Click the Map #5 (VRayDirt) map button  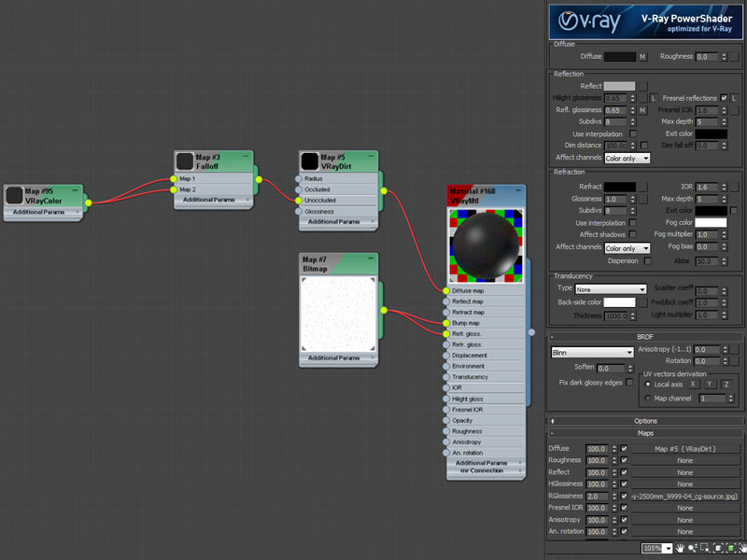pos(685,449)
